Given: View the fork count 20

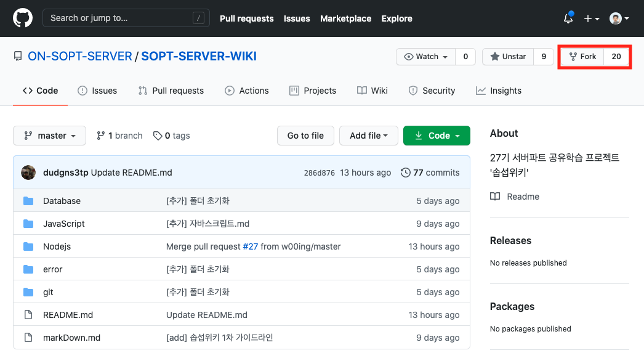Looking at the screenshot, I should point(616,57).
